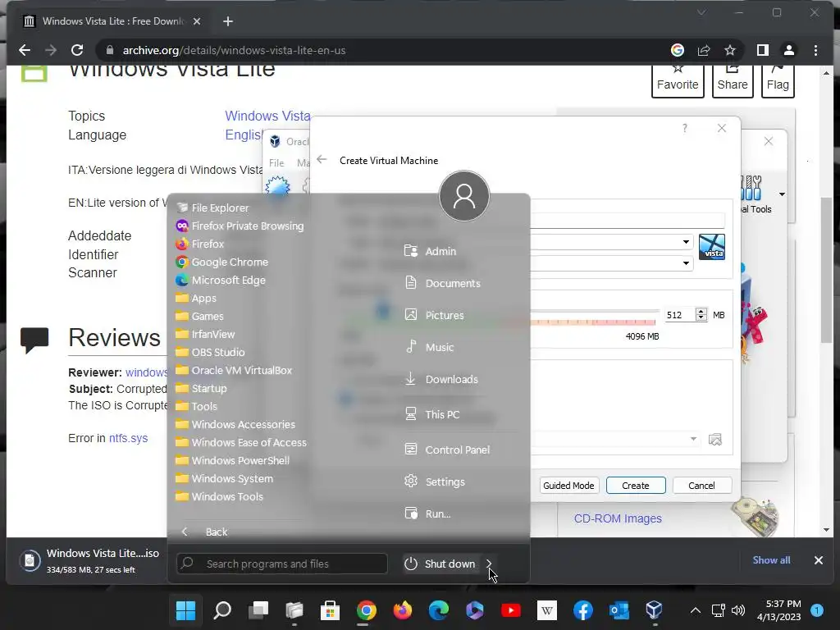Open Chrome three-dot menu
840x630 pixels.
pos(816,50)
